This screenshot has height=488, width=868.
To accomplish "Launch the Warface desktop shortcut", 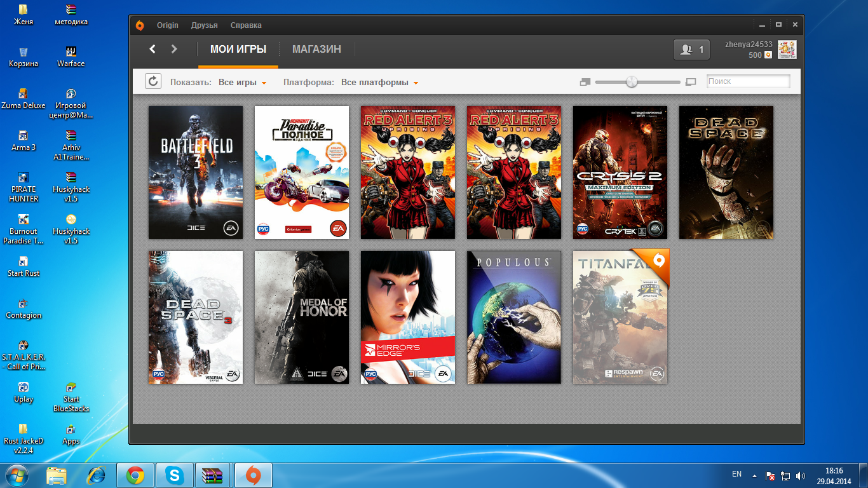I will (71, 57).
